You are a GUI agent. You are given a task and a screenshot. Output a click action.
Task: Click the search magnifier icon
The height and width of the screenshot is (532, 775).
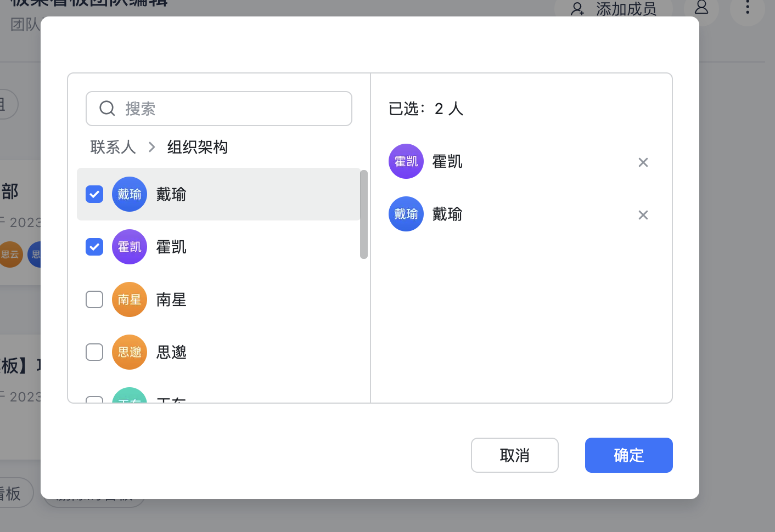tap(107, 109)
